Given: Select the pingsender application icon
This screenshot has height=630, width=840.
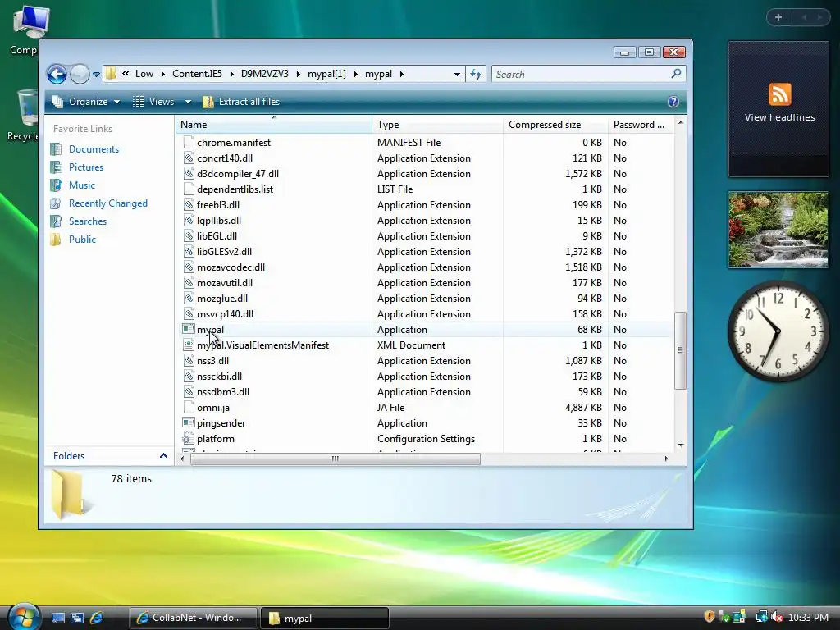Looking at the screenshot, I should tap(188, 422).
